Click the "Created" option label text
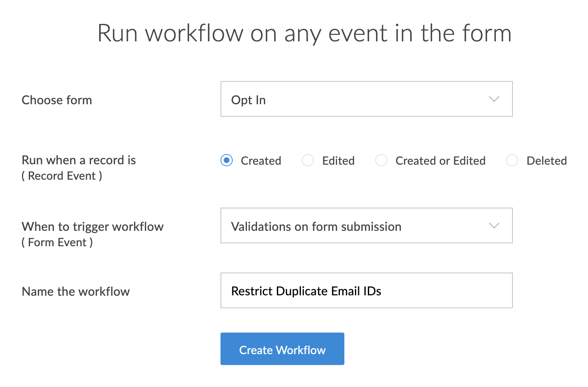The height and width of the screenshot is (387, 588). (x=261, y=161)
